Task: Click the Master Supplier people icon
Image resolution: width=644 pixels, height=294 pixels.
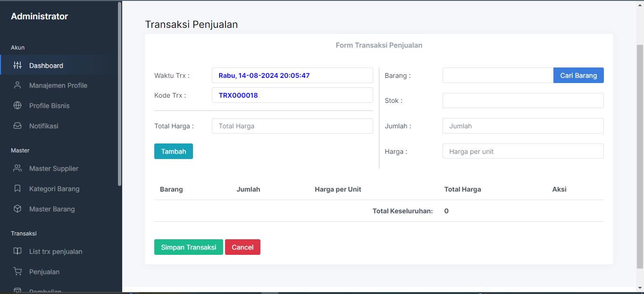Action: coord(17,168)
